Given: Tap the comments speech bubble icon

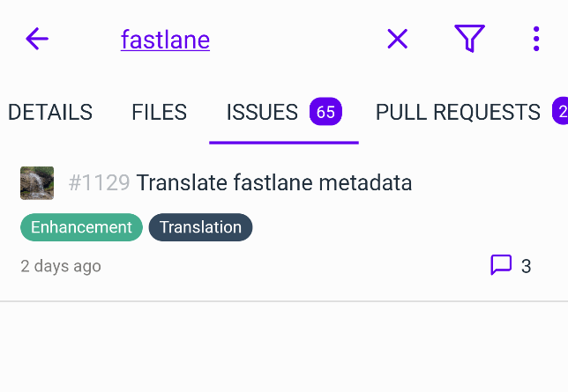Looking at the screenshot, I should click(501, 265).
